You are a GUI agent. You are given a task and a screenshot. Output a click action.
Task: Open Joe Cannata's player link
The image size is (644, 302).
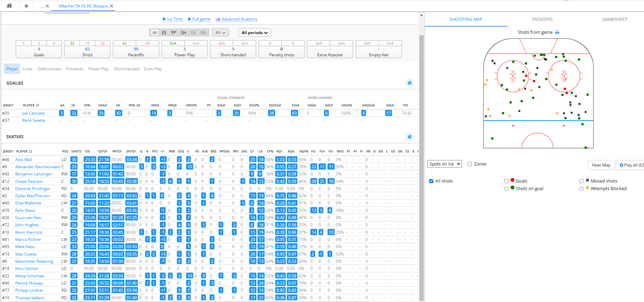33,113
